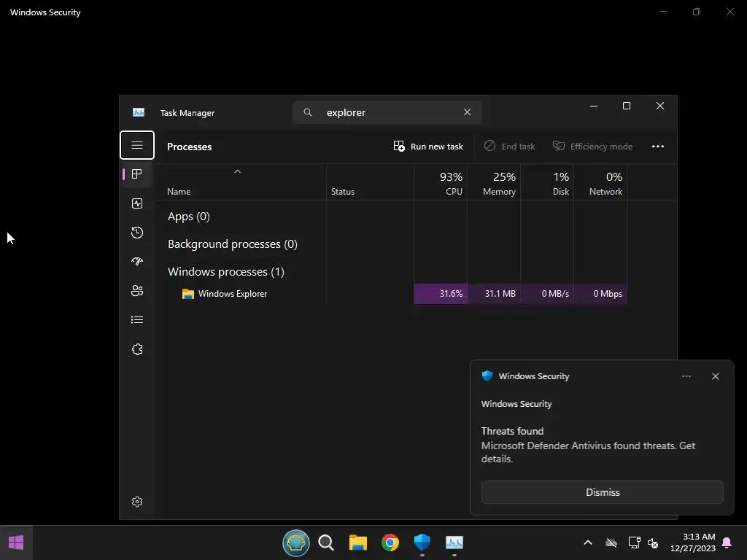The width and height of the screenshot is (747, 560).
Task: Select Background processes (0) group heading
Action: click(x=233, y=244)
